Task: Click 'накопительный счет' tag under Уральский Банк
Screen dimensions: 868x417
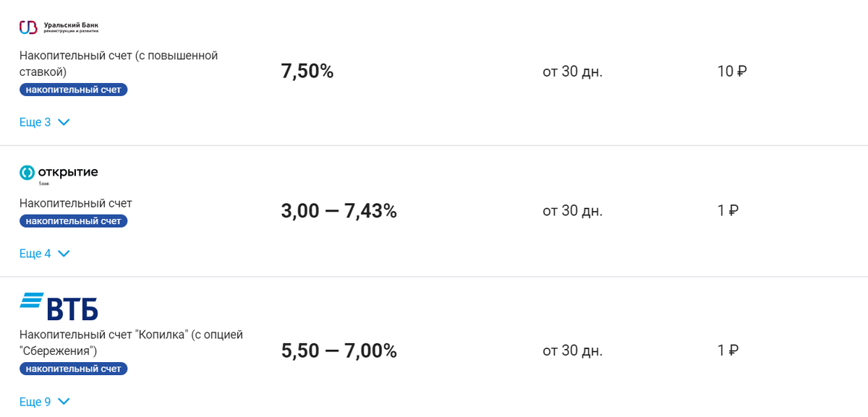Action: pyautogui.click(x=73, y=90)
